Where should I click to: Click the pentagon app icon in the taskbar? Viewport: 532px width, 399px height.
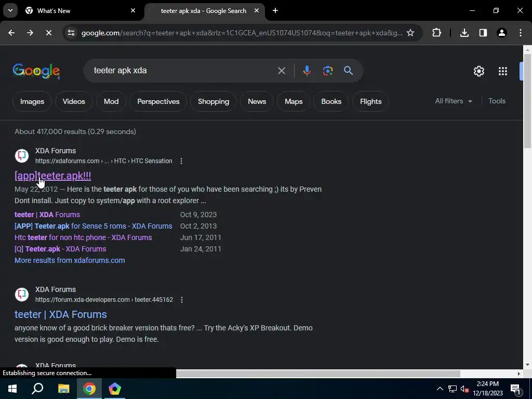[115, 389]
